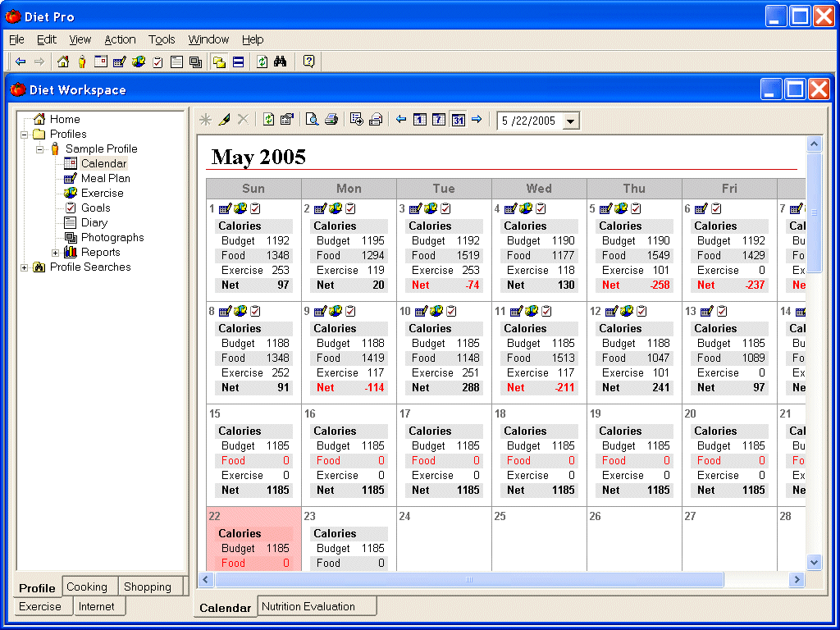Switch to the 31-day month view
This screenshot has width=840, height=630.
click(458, 120)
